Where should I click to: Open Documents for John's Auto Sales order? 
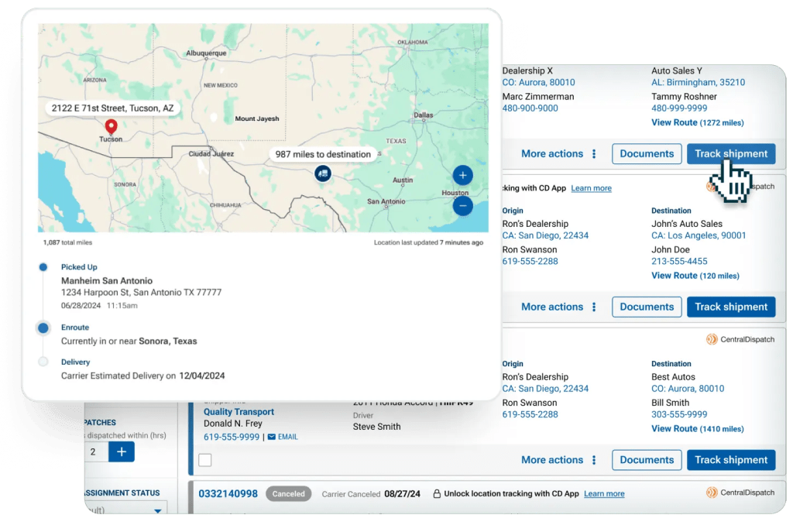[647, 307]
